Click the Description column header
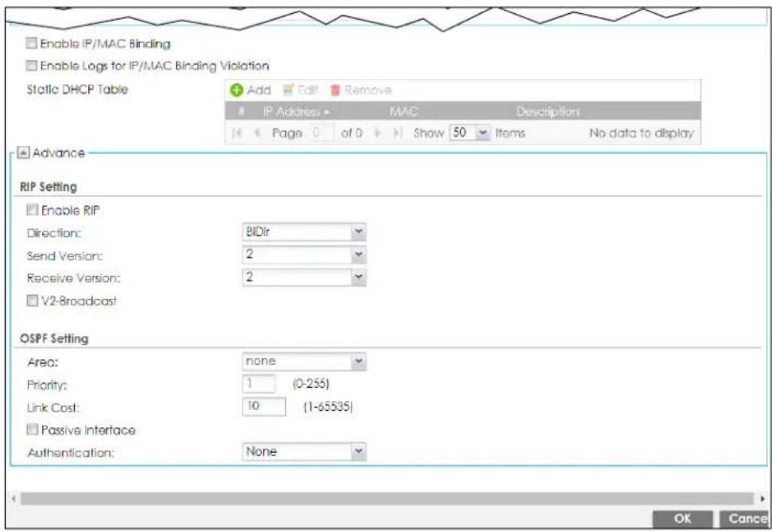 pos(548,112)
